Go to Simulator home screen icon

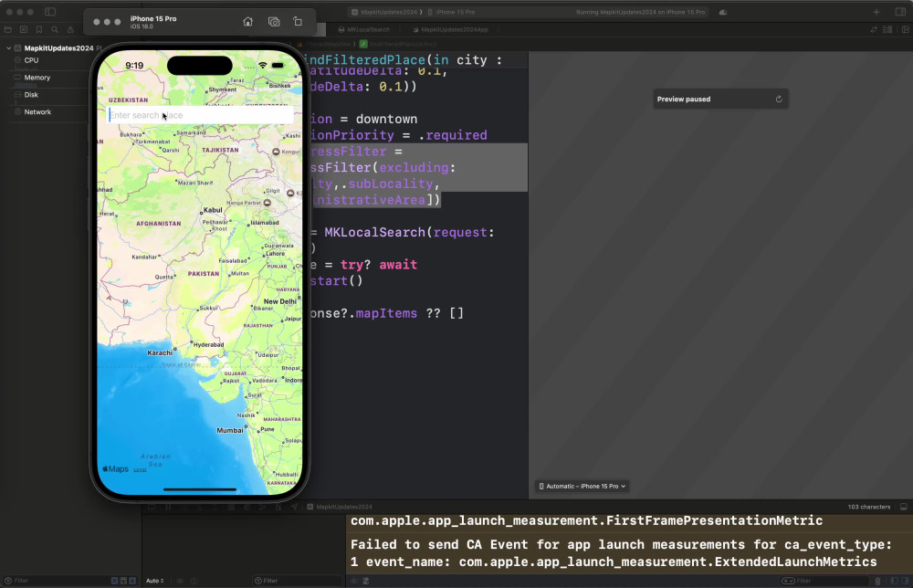[248, 22]
